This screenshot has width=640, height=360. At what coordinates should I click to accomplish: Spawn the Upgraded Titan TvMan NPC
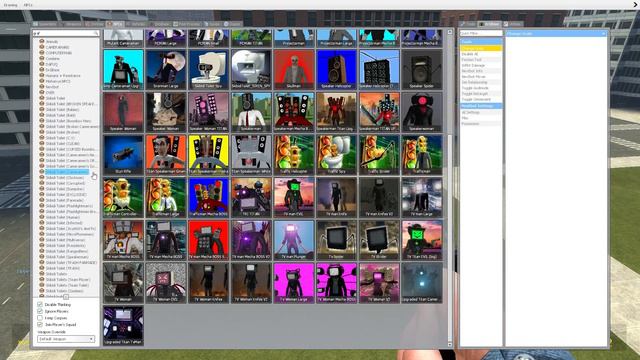point(123,325)
